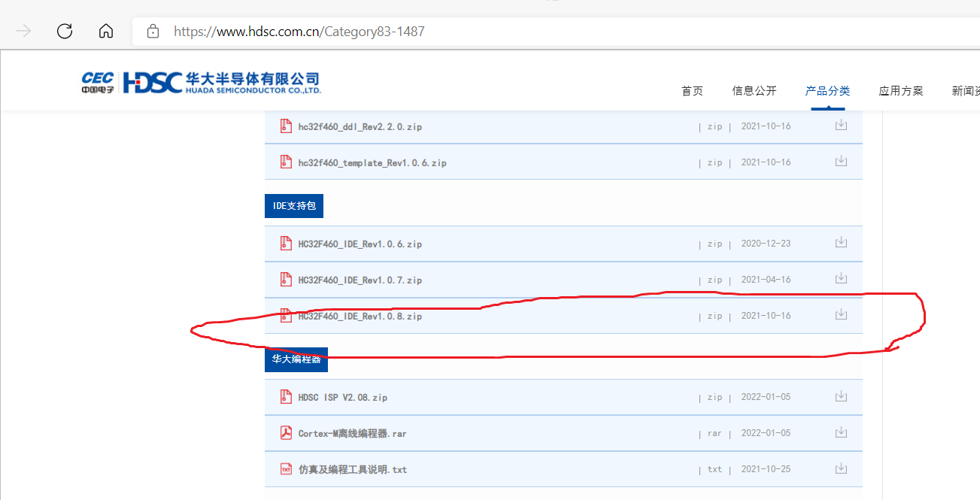This screenshot has height=500, width=980.
Task: Click zip file icon of HC32F460_IDE_Rev1.0.6
Action: click(x=285, y=243)
